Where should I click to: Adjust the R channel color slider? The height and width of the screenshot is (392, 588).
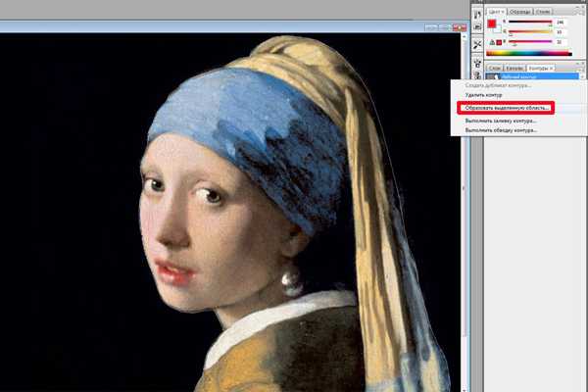coord(530,23)
